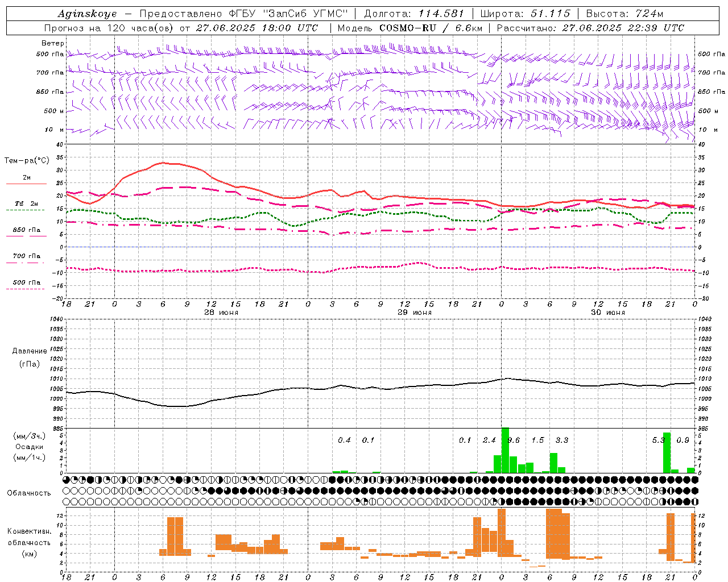Viewport: 728px width, 582px height.
Task: Click the solid red '2м' legend line sample
Action: coord(26,184)
